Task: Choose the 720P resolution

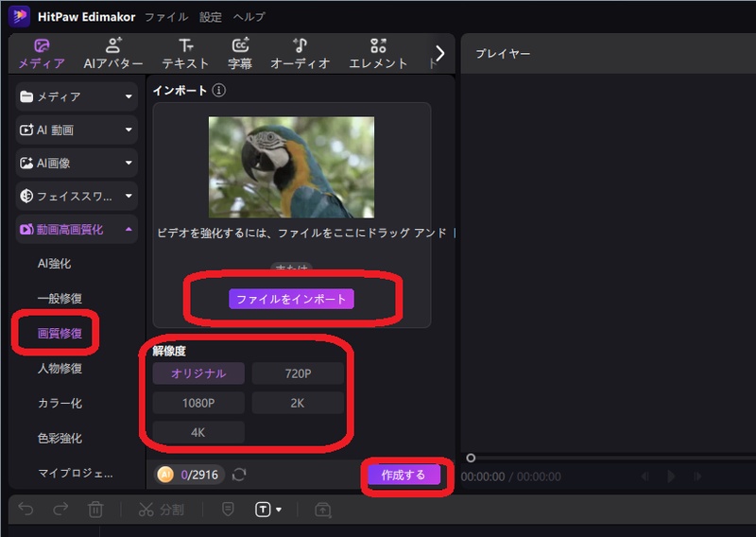Action: click(x=298, y=373)
